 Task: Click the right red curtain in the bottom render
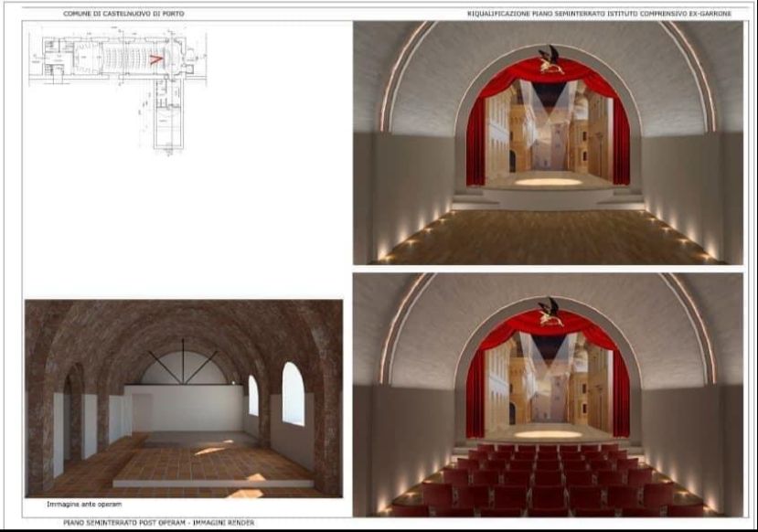tap(619, 388)
